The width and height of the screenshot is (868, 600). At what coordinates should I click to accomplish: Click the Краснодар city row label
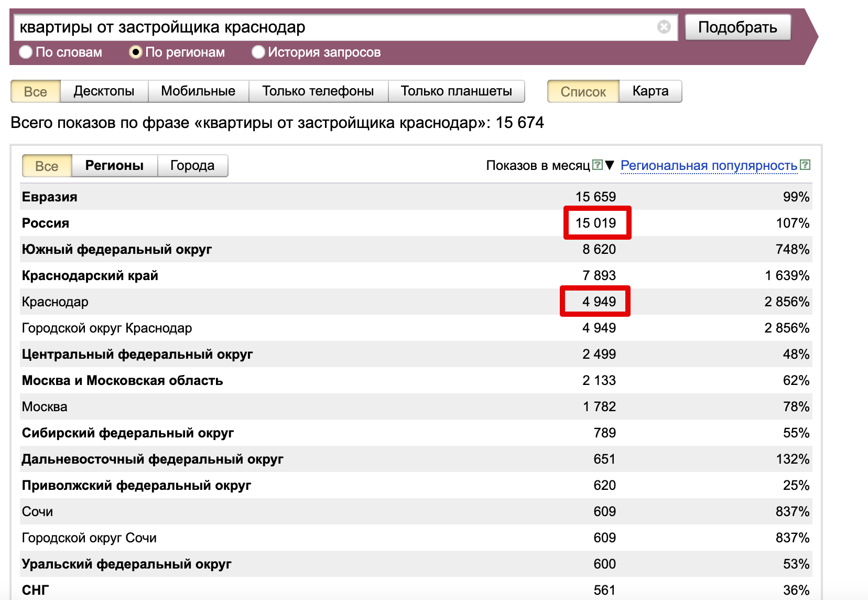(55, 302)
